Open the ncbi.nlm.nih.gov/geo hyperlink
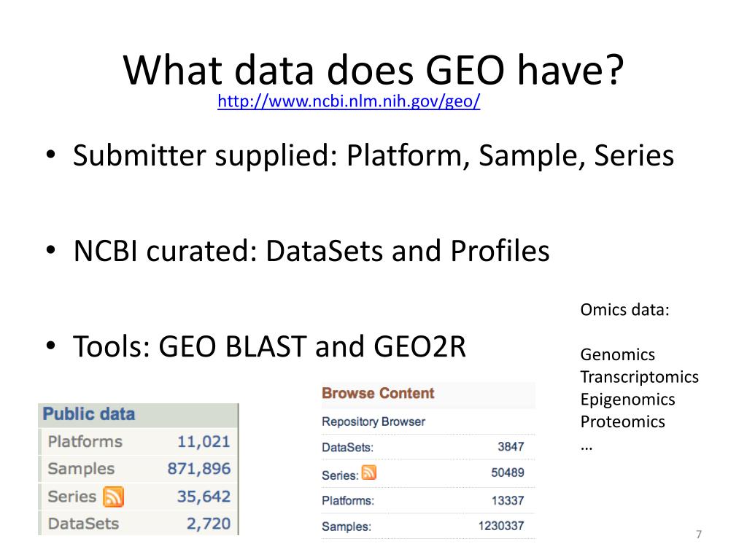 click(x=349, y=101)
